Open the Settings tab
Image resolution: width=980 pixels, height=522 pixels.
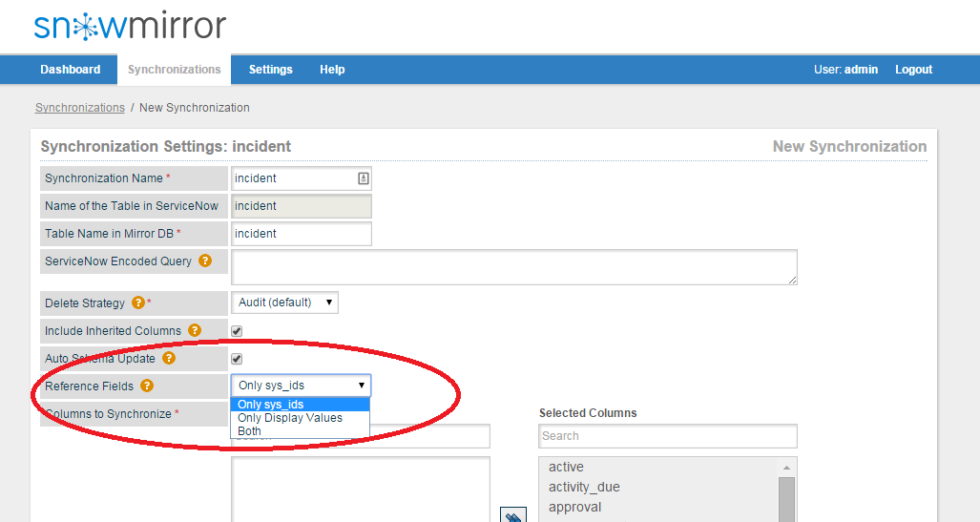pos(271,70)
